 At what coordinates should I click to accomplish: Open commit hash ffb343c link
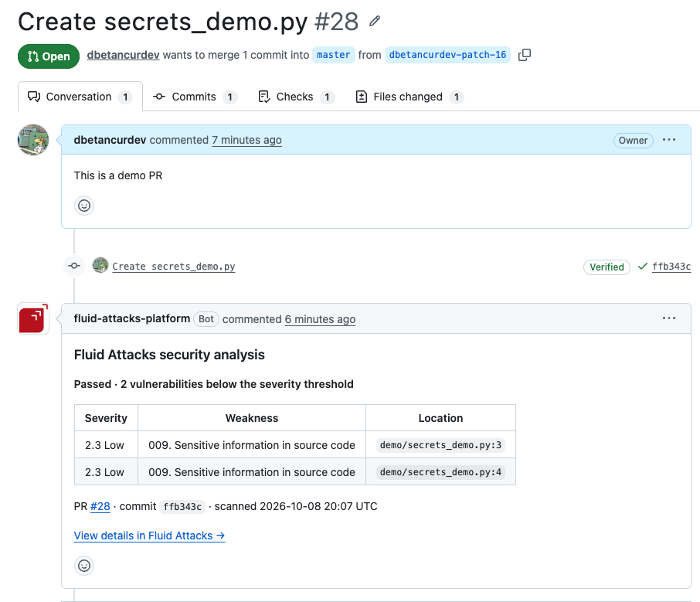[671, 267]
